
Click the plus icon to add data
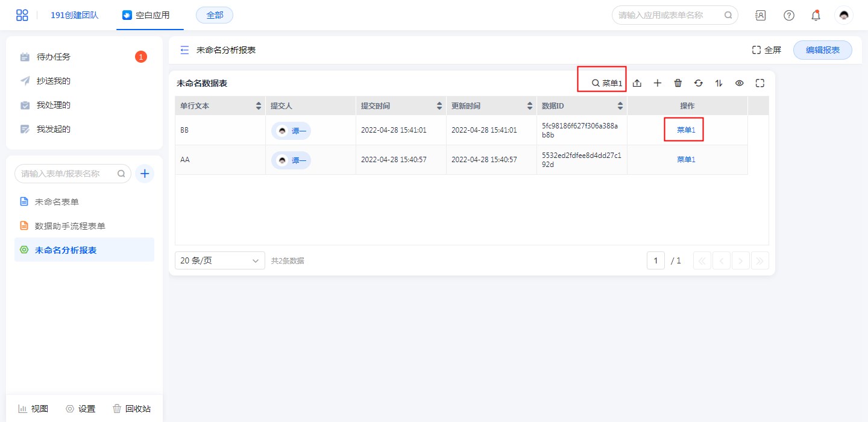tap(658, 83)
